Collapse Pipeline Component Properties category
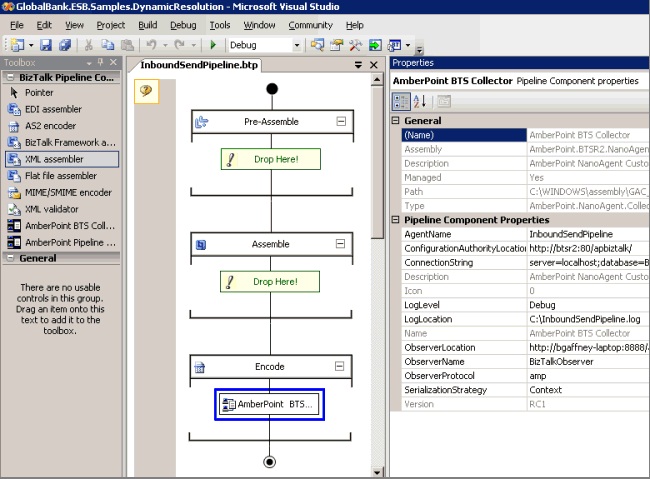Viewport: 650px width, 479px height. pos(395,220)
